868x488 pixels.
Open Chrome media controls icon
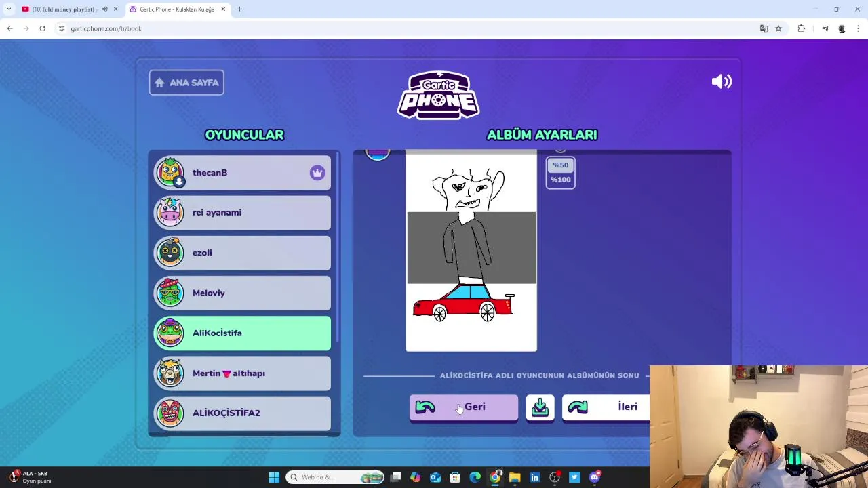825,28
